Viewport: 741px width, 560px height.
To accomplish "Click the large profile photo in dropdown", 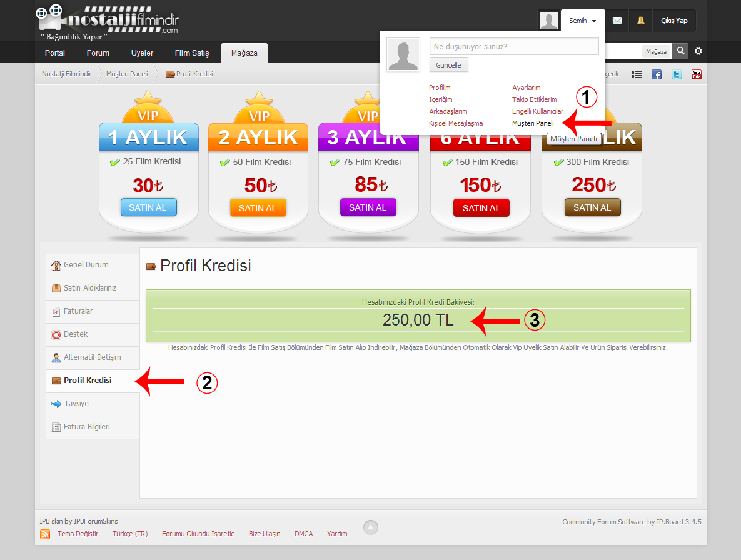I will point(403,54).
